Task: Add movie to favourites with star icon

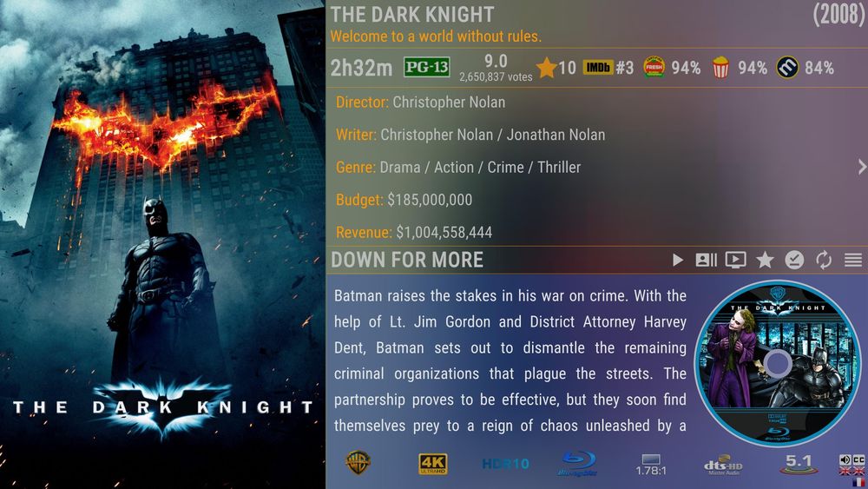Action: tap(765, 260)
